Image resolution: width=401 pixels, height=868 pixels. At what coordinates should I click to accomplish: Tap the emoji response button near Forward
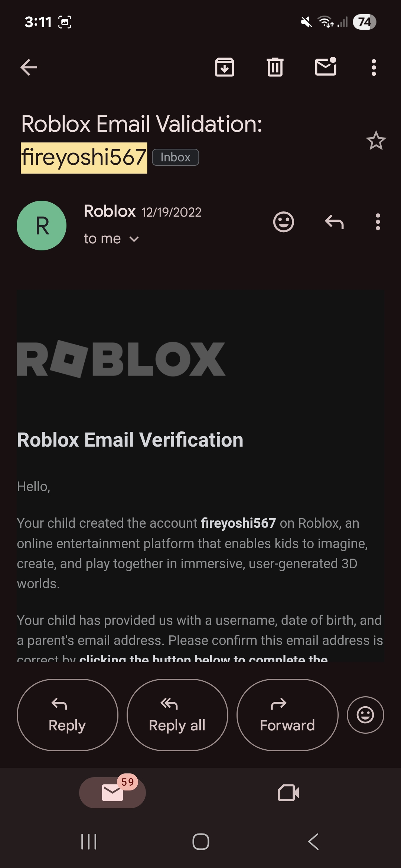(365, 714)
